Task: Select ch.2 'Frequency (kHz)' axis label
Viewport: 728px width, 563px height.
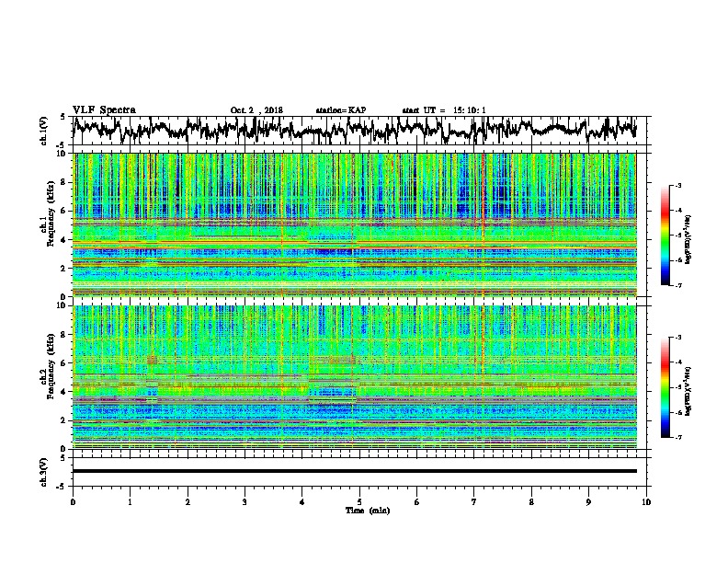Action: [x=51, y=366]
